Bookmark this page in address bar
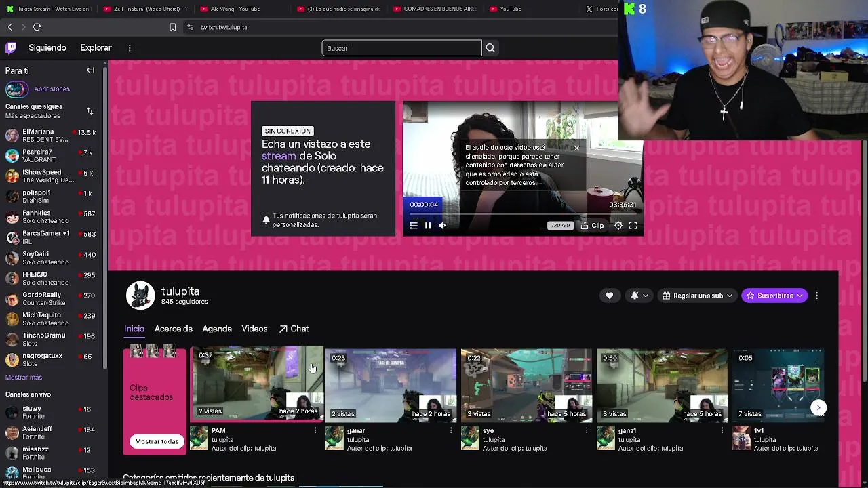 pyautogui.click(x=172, y=27)
